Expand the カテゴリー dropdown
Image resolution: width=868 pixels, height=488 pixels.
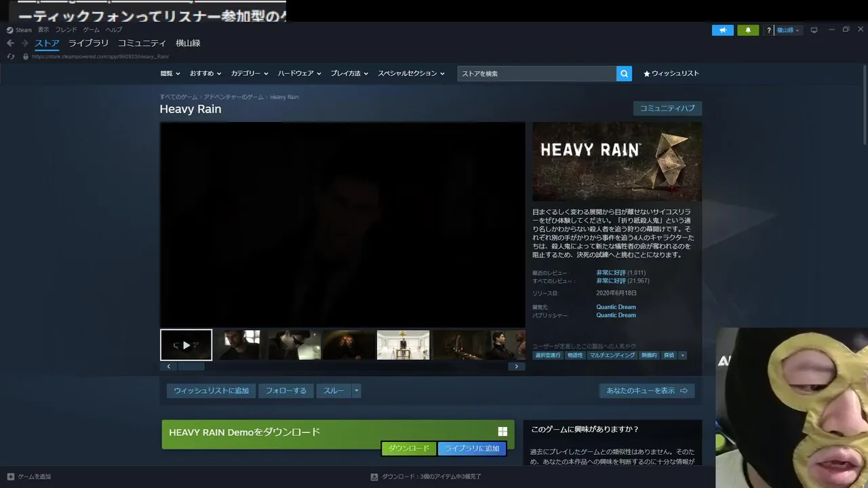point(250,73)
